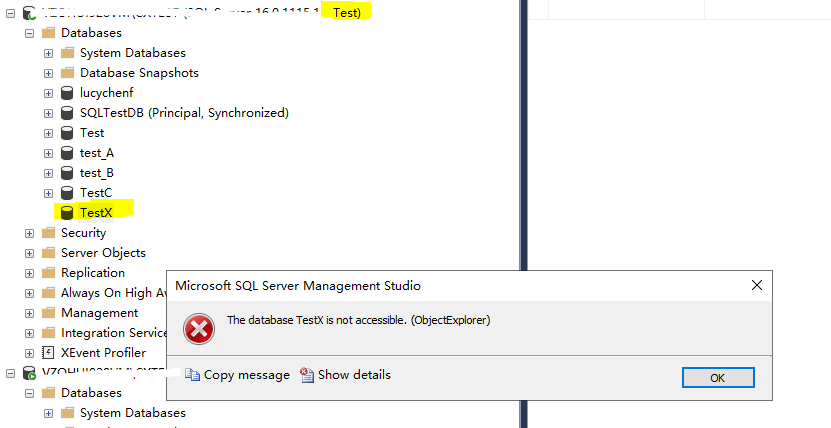The image size is (831, 428).
Task: Click the XEvent Profiler icon
Action: [x=48, y=353]
